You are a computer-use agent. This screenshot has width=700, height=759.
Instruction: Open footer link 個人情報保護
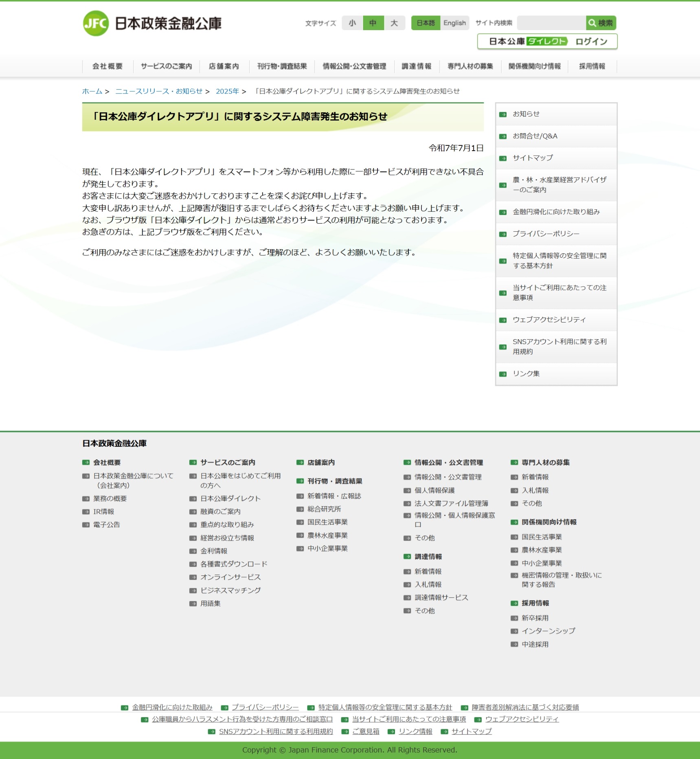point(434,490)
